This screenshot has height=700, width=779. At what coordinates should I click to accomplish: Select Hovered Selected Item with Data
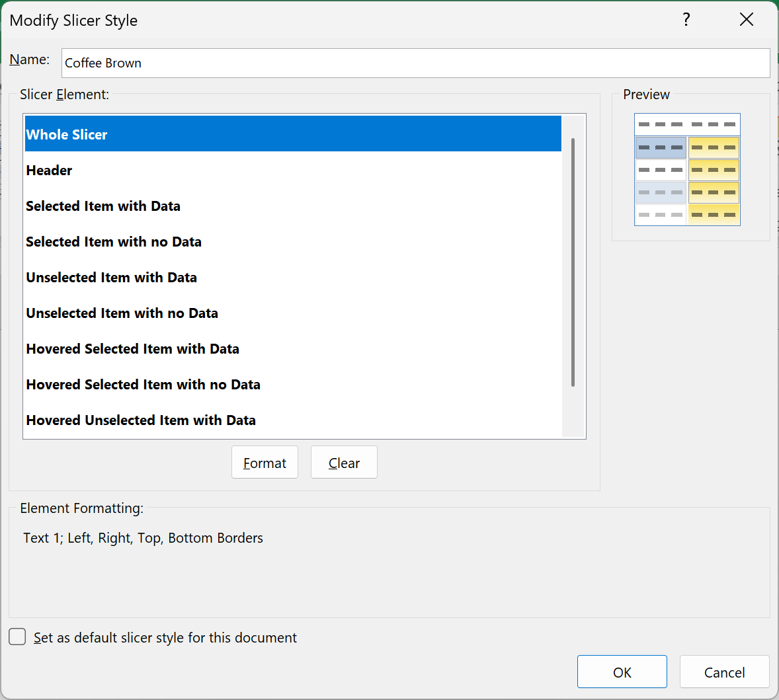pyautogui.click(x=293, y=349)
